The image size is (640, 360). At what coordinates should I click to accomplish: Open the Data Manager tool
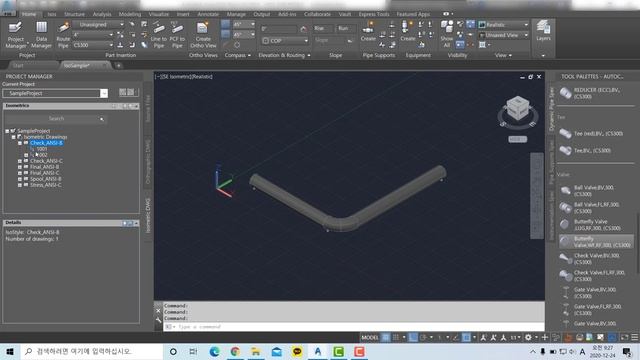(41, 35)
